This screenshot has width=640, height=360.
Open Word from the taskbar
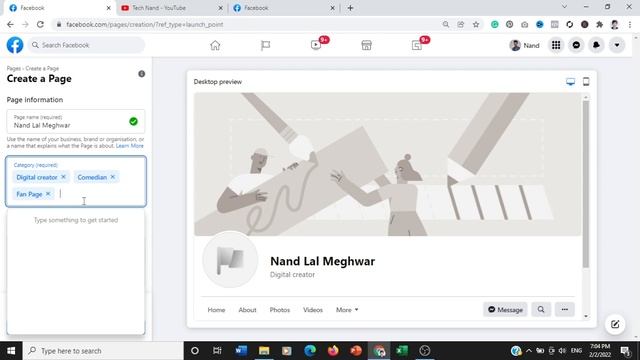coord(241,351)
